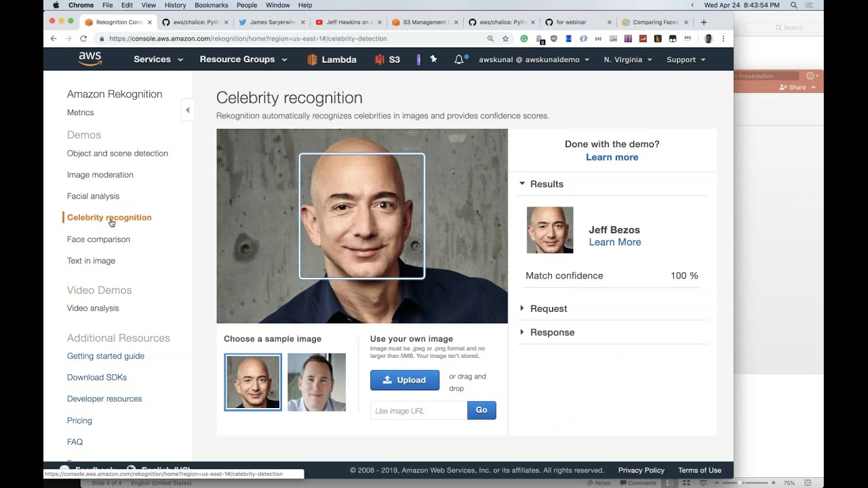Select the second sample image thumbnail
This screenshot has height=488, width=868.
tap(317, 382)
